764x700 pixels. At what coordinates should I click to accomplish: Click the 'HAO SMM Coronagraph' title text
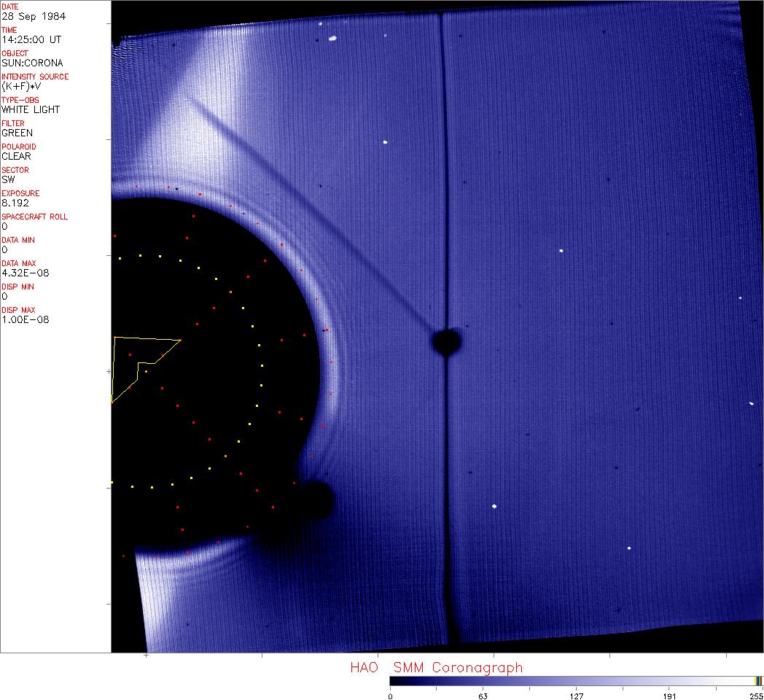pos(436,667)
